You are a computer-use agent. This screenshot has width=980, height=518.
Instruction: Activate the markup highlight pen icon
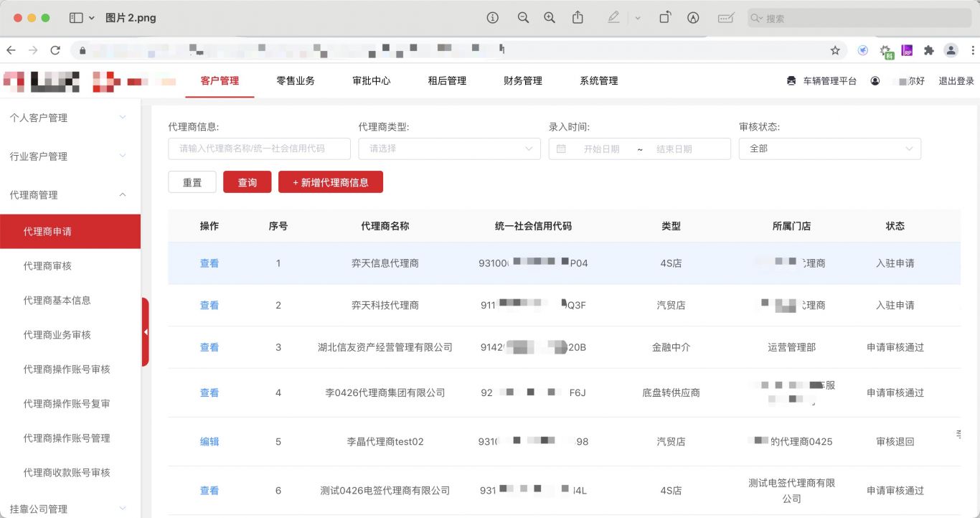613,18
